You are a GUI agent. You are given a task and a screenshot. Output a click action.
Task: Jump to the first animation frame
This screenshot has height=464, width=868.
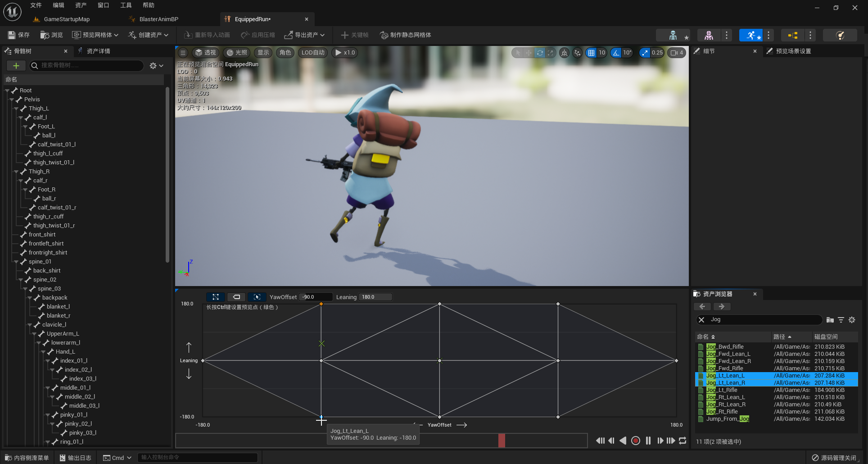(600, 441)
